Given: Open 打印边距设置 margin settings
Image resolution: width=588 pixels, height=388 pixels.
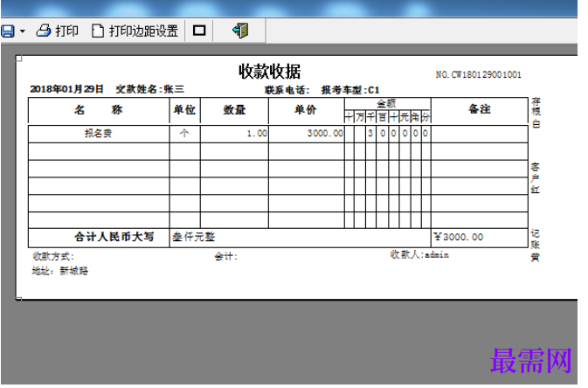Looking at the screenshot, I should [x=135, y=31].
